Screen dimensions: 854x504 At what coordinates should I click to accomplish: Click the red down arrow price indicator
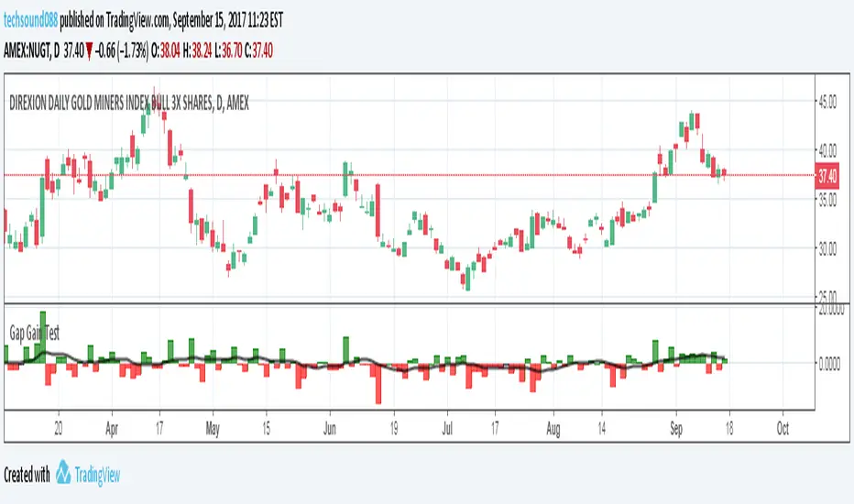point(89,52)
